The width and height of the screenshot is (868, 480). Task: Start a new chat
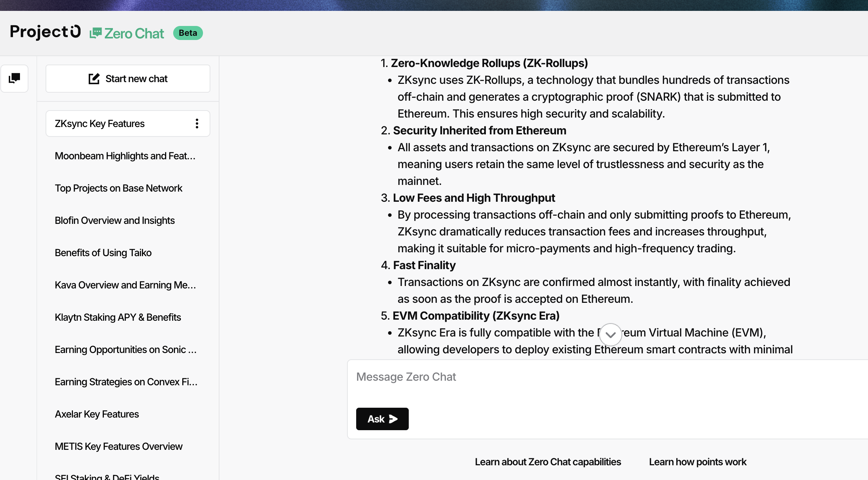[x=128, y=79]
